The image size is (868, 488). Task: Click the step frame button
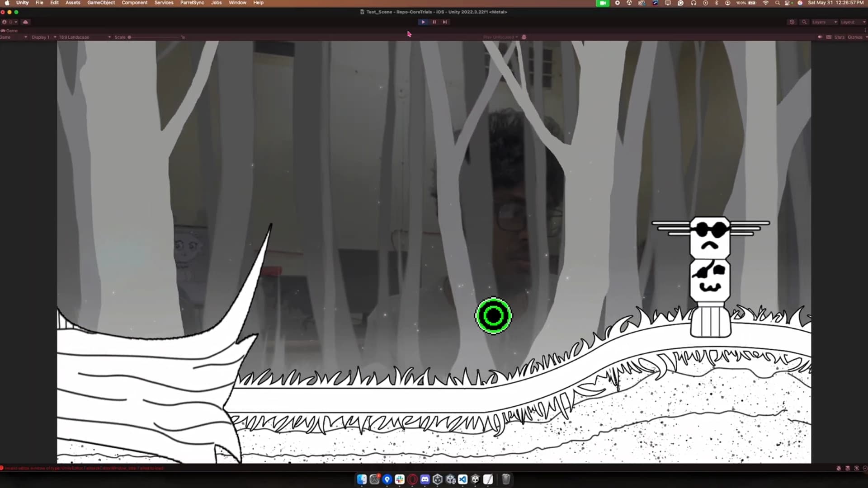445,22
